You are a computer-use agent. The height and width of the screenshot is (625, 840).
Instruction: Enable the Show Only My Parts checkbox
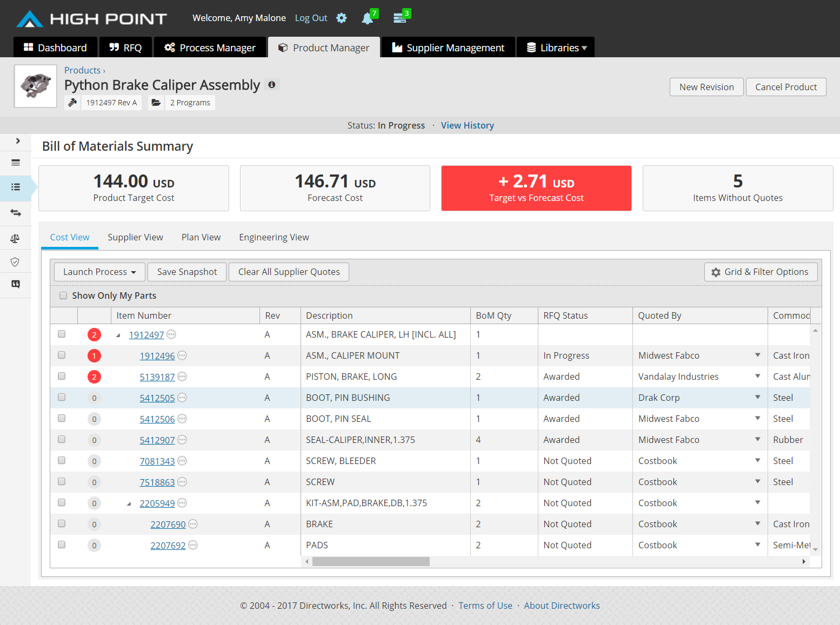click(x=63, y=295)
